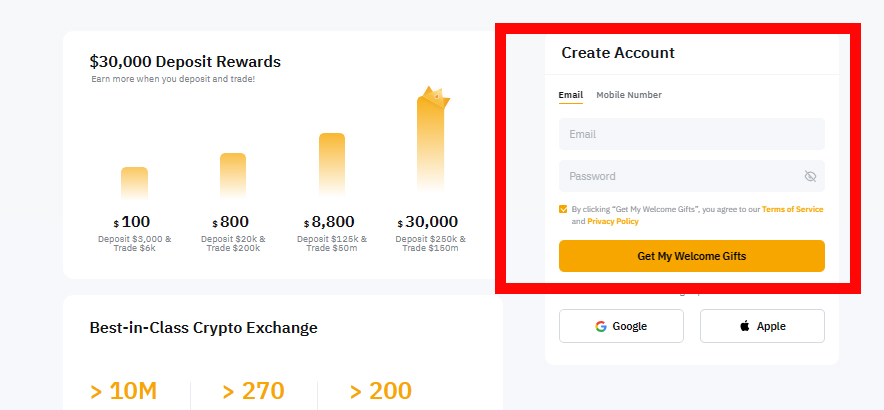Click the > 10M statistic
Screen dimensions: 884x410
[123, 391]
